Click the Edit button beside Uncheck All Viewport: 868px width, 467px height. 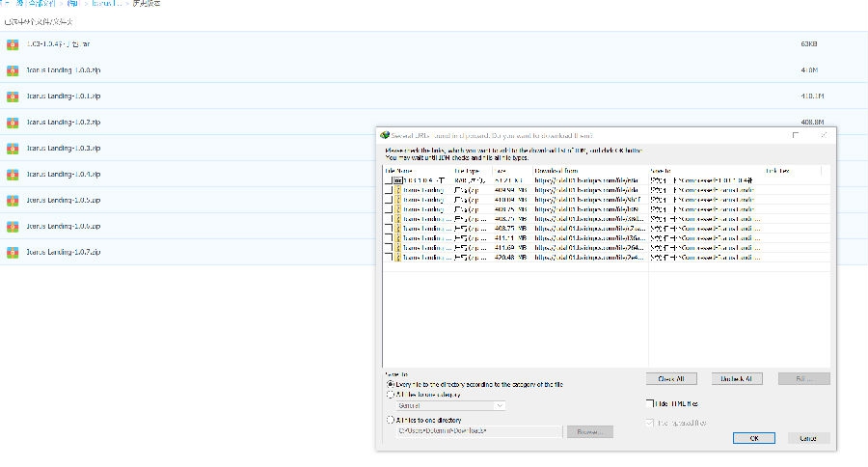point(803,379)
